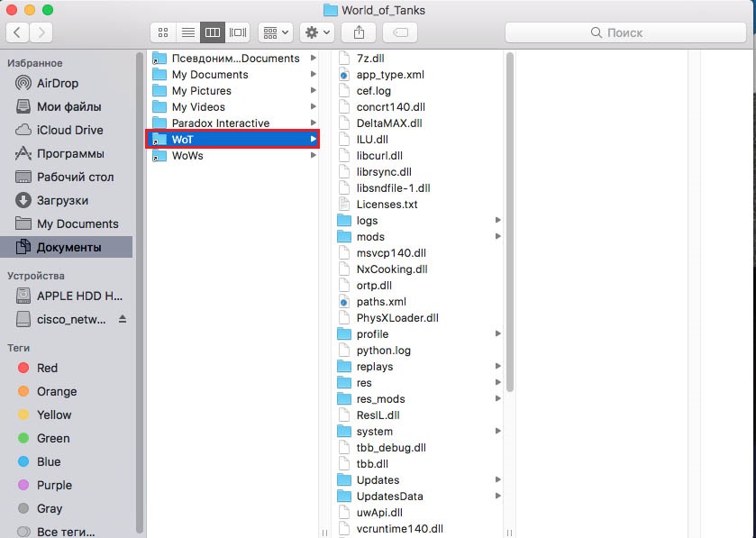756x538 pixels.
Task: Open Программы in the sidebar
Action: click(x=67, y=154)
